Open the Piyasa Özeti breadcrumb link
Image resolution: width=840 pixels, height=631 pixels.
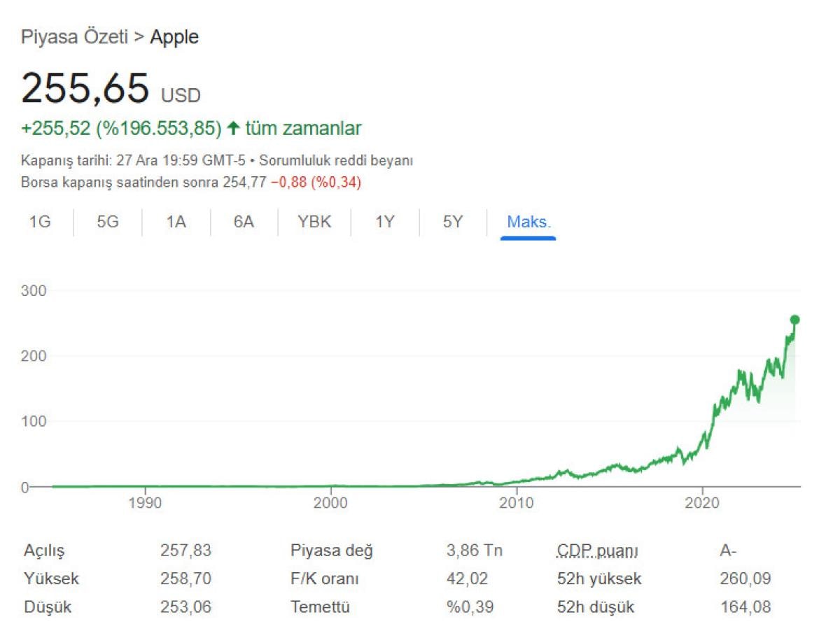coord(74,37)
